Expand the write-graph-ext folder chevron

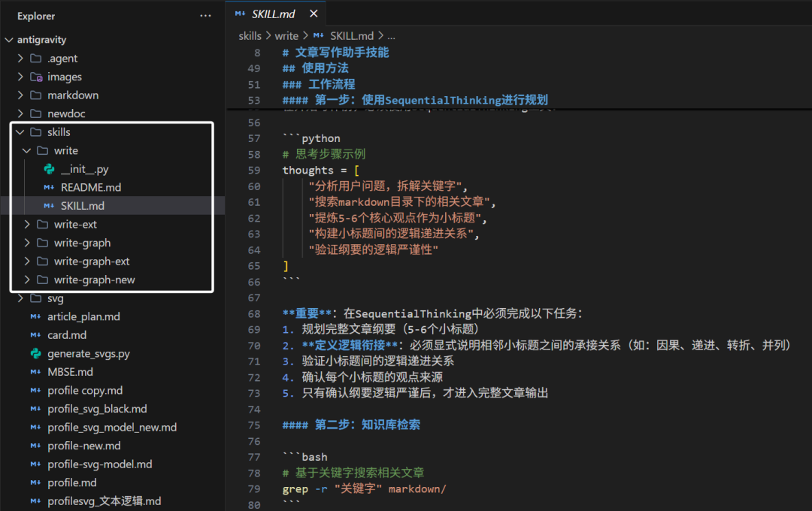coord(27,261)
